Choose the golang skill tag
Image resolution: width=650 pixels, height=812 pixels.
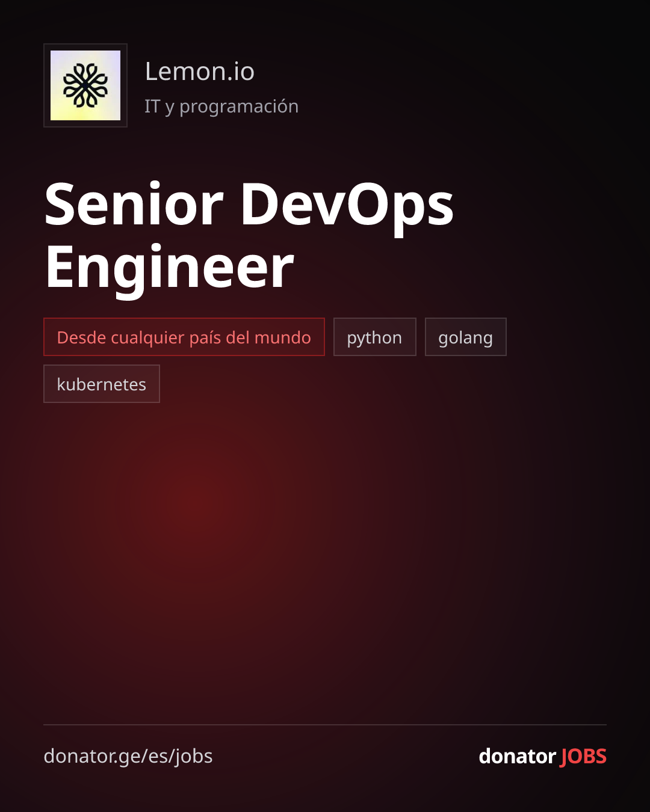466,337
